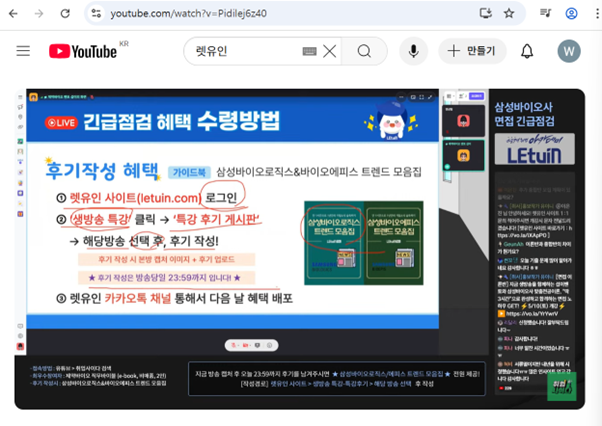Click the install/cast icon in address bar

click(485, 14)
